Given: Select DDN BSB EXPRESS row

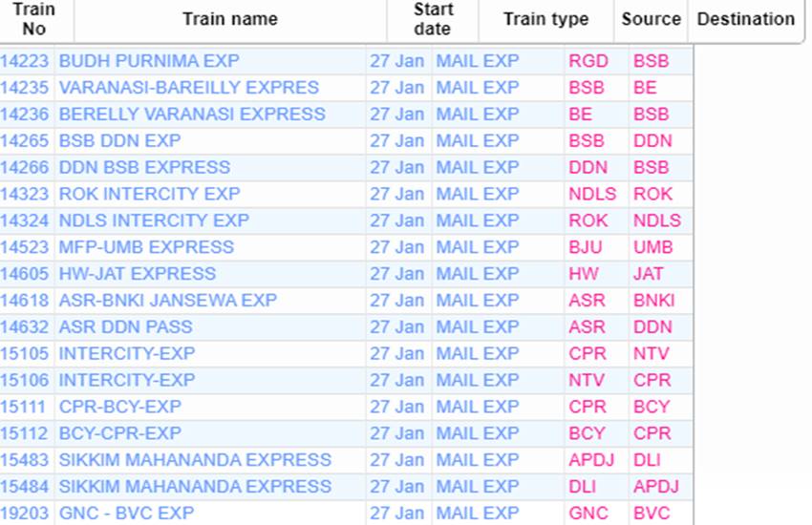Looking at the screenshot, I should coord(144,167).
